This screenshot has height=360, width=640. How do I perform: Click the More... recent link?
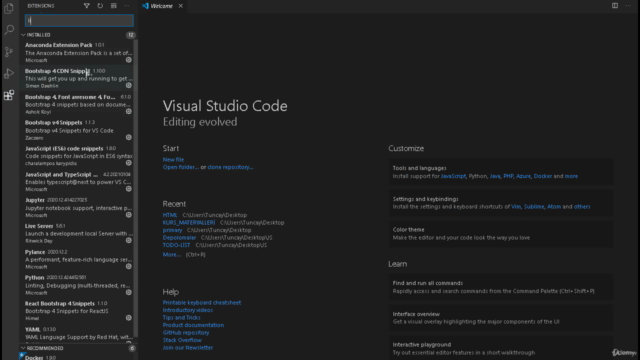(x=171, y=255)
